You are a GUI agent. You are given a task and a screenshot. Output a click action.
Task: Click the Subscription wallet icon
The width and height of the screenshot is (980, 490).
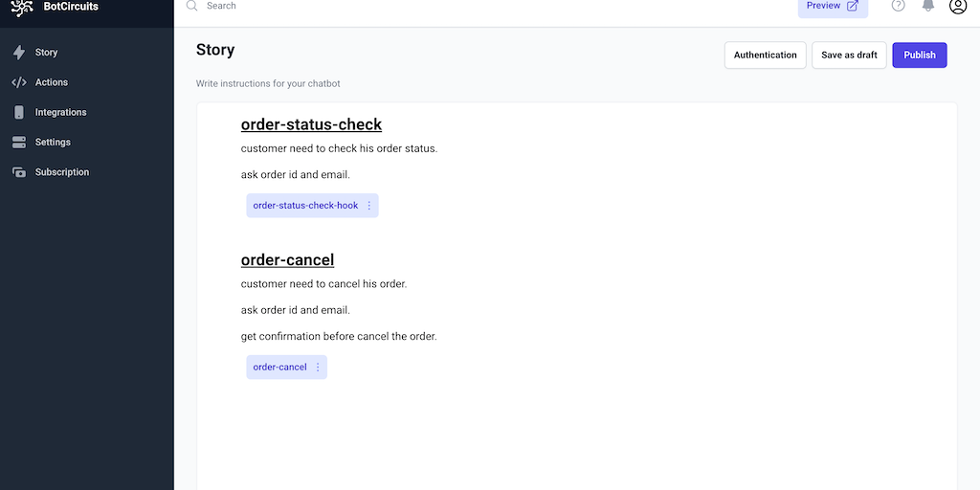pyautogui.click(x=19, y=172)
